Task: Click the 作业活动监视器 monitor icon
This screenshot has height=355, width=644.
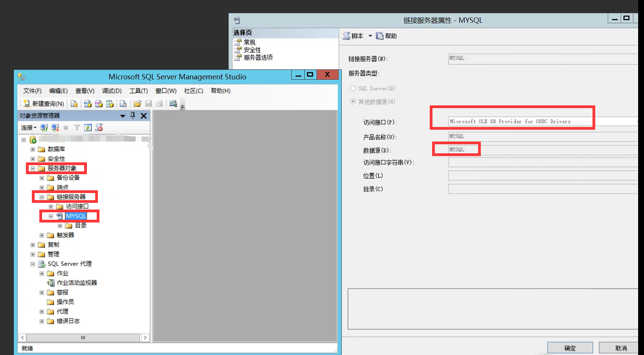Action: [51, 283]
